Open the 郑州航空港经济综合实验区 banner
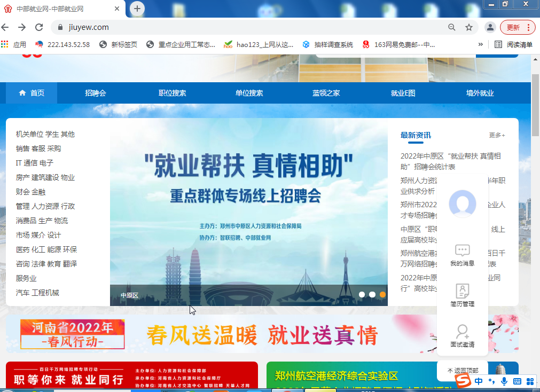 point(351,375)
